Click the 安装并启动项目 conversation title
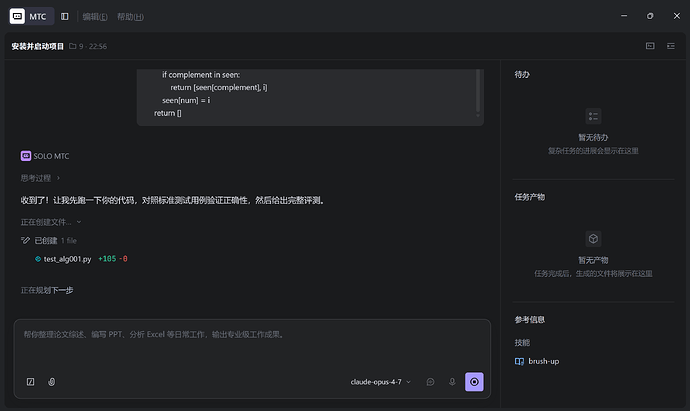This screenshot has height=411, width=690. point(37,46)
